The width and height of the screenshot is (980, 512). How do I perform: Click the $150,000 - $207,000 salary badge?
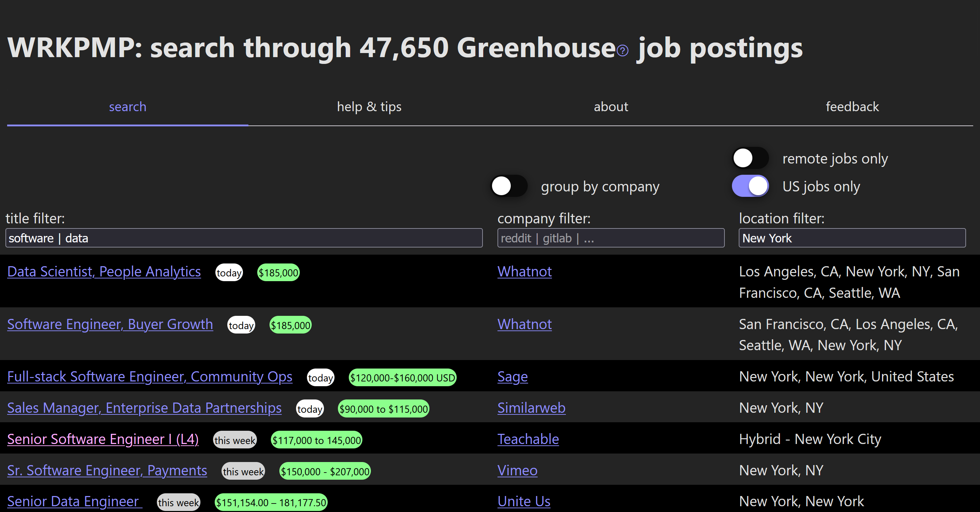(325, 471)
